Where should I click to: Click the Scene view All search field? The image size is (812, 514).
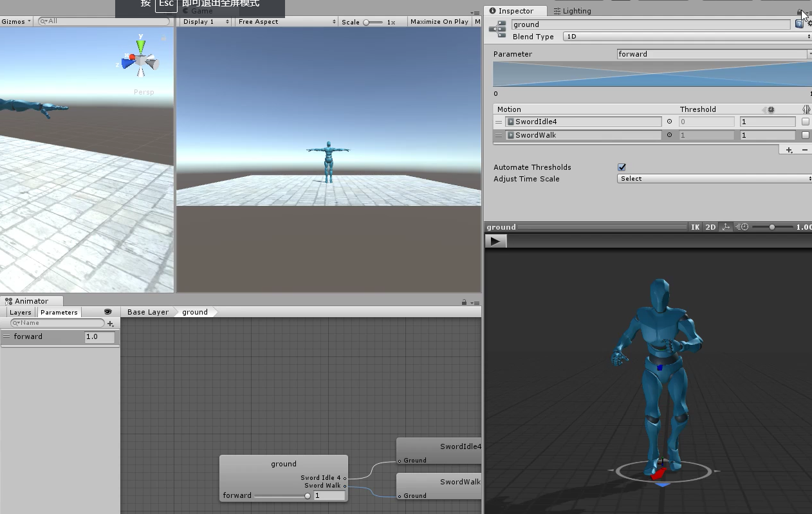[104, 21]
